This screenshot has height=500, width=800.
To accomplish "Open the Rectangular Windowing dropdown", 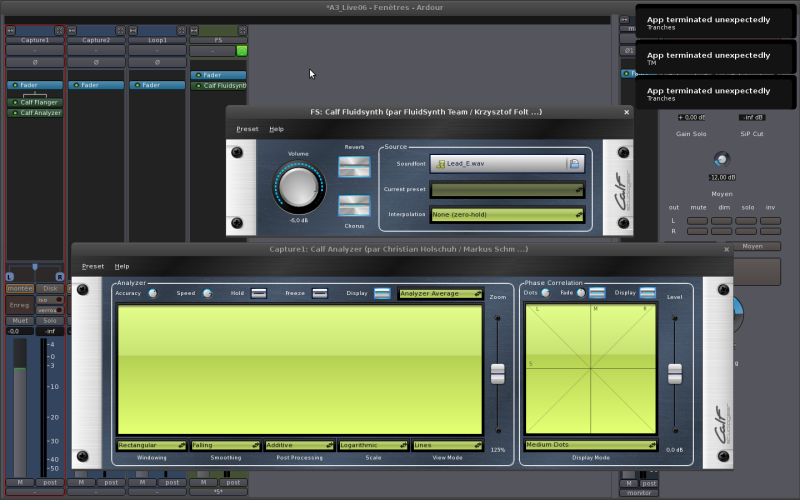I will 152,445.
